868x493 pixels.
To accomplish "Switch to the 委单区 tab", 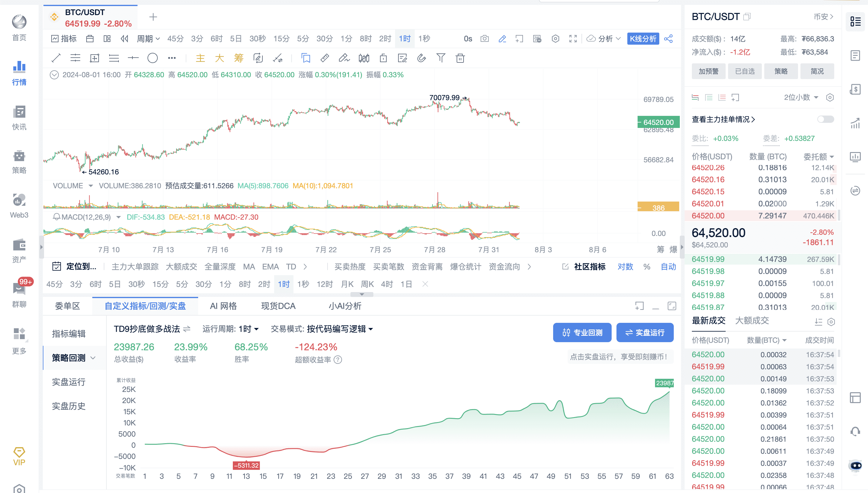I will tap(67, 306).
